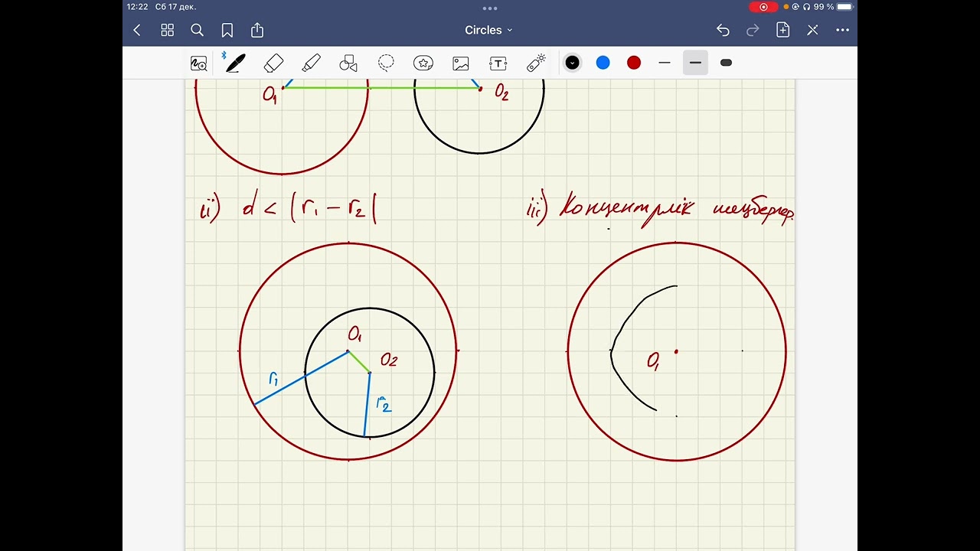Tap the red screen recording indicator
The width and height of the screenshot is (980, 551).
[763, 7]
